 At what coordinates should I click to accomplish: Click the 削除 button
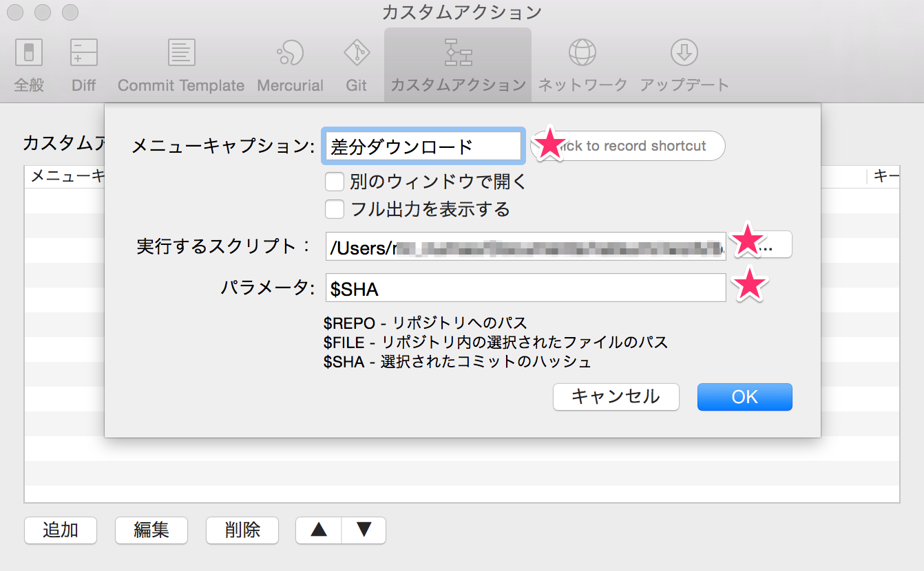[242, 530]
